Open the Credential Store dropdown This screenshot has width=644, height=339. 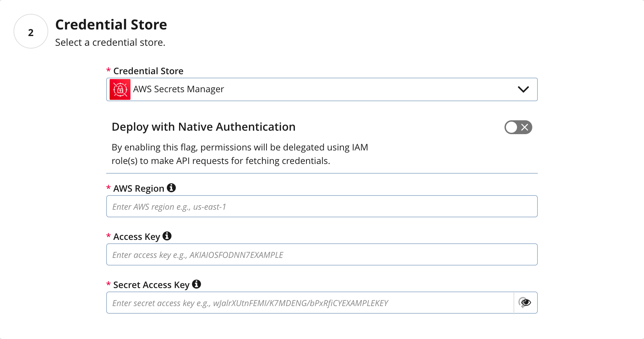pos(322,89)
